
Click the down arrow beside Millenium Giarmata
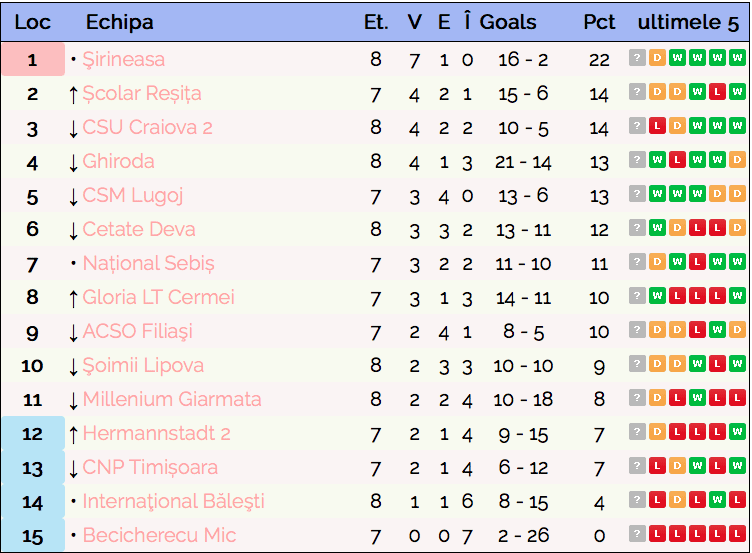point(73,401)
